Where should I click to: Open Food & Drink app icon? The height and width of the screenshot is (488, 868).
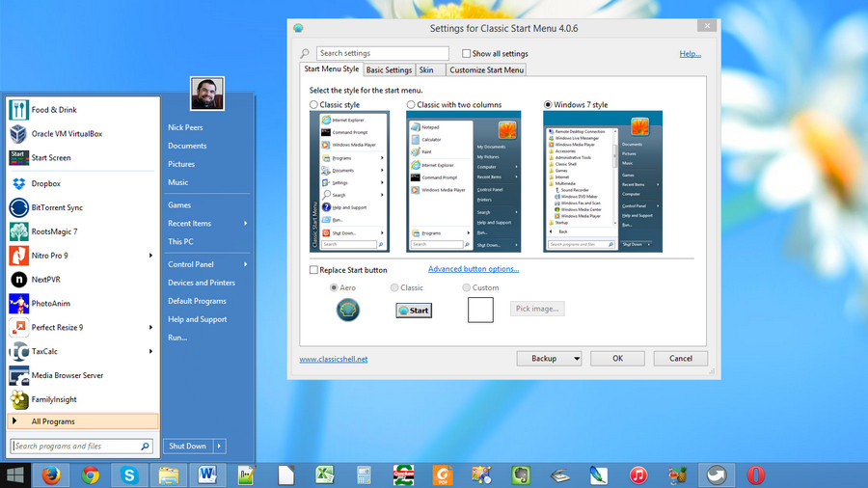coord(19,110)
